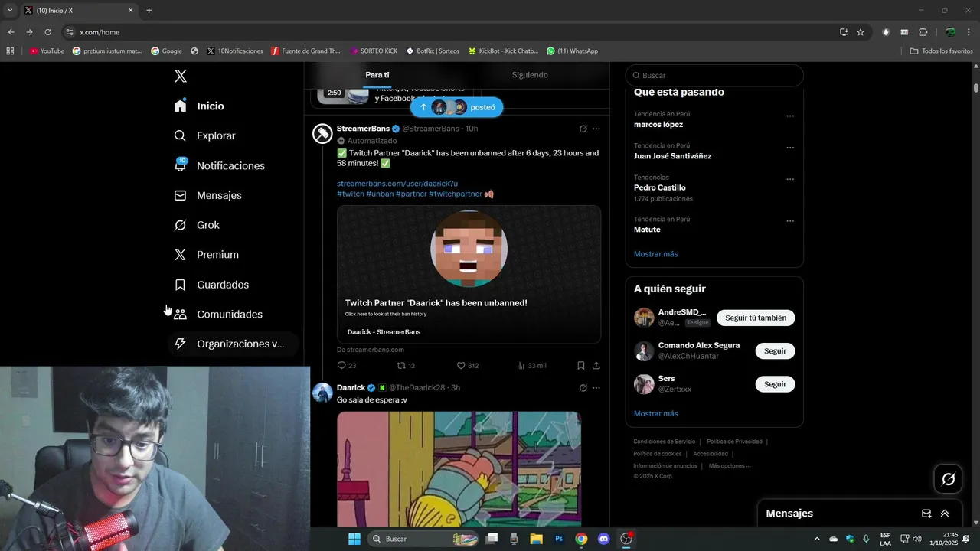Open Discord from the taskbar
Screen dimensions: 980x551
click(603, 539)
